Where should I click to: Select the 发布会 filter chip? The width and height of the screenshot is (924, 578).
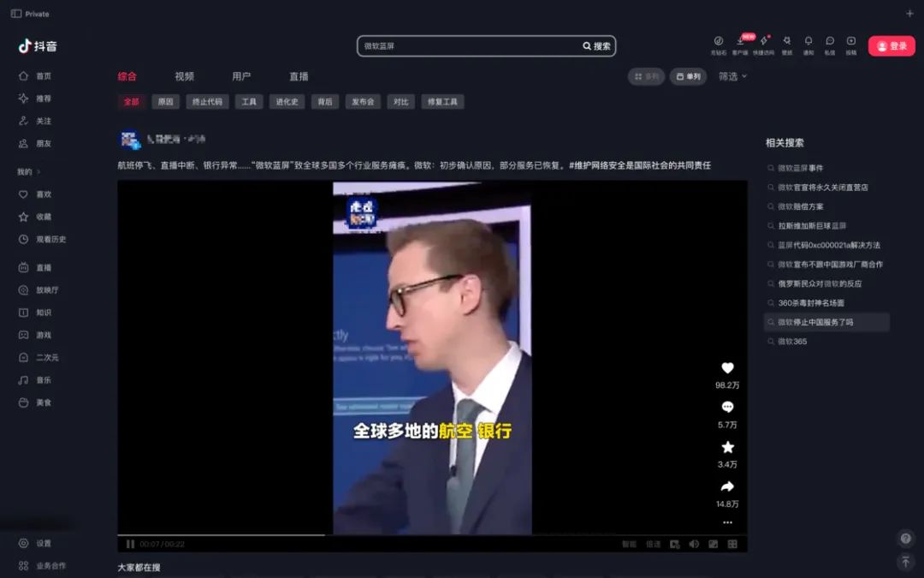[363, 101]
